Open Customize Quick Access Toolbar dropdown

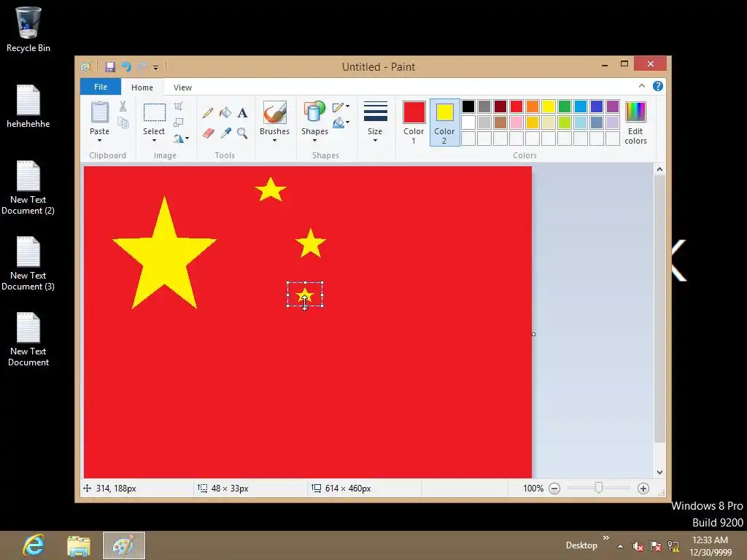tap(156, 68)
